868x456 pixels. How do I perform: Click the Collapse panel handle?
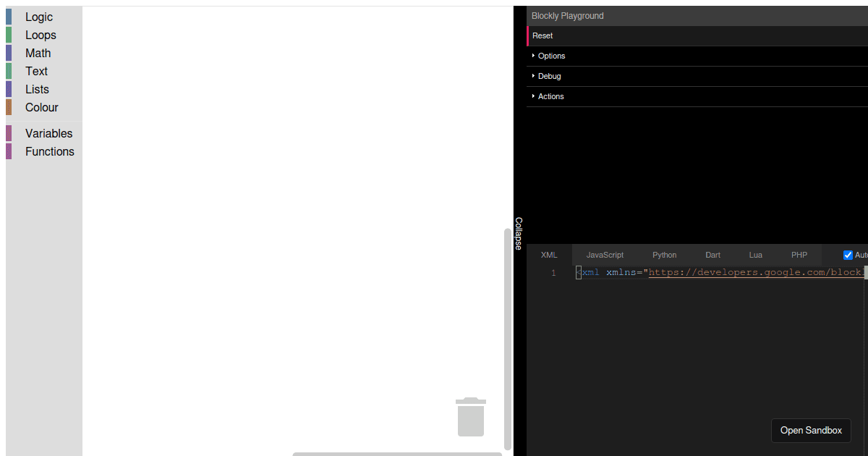pos(519,233)
